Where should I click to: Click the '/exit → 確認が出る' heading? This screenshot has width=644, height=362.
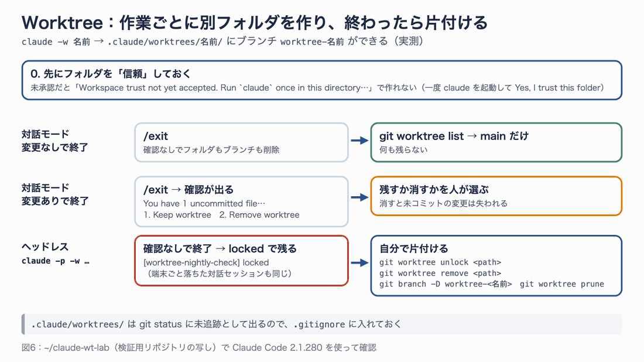(189, 190)
